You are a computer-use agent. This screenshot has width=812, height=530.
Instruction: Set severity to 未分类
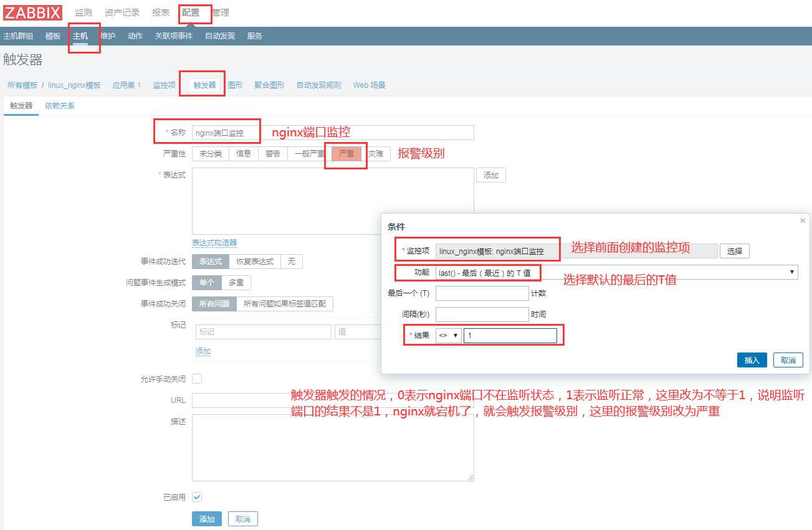(211, 154)
